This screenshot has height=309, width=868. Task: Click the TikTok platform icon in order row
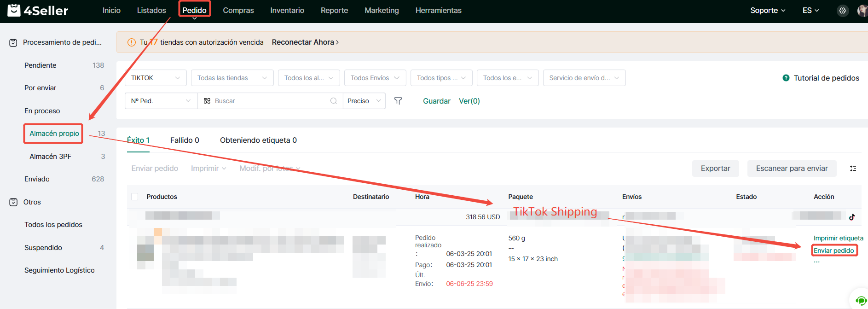[852, 217]
